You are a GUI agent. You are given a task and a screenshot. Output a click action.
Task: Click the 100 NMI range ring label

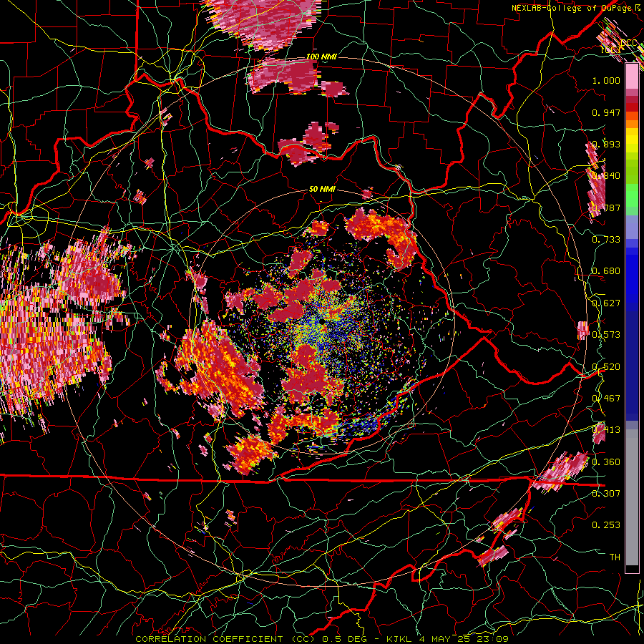point(321,57)
